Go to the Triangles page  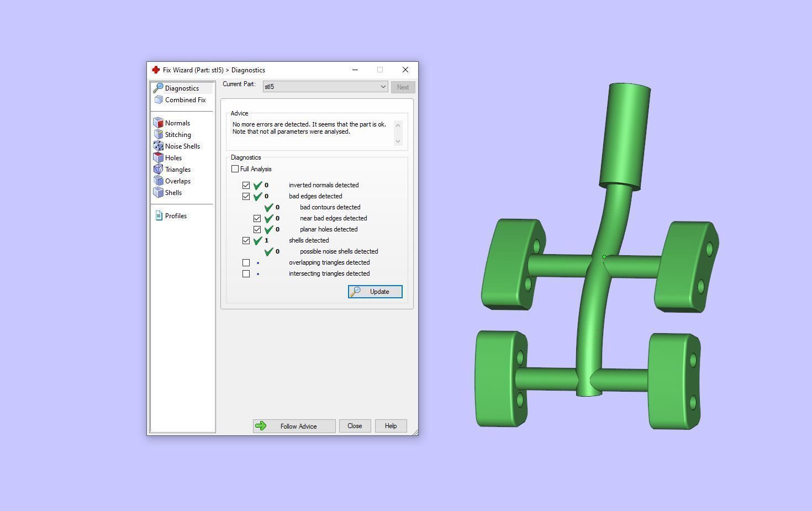[x=178, y=170]
